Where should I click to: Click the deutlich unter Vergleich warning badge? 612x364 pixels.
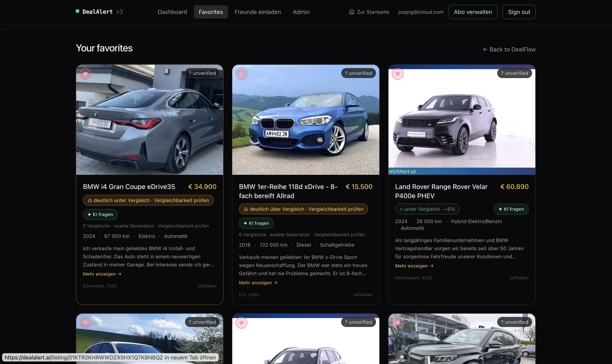pos(148,200)
